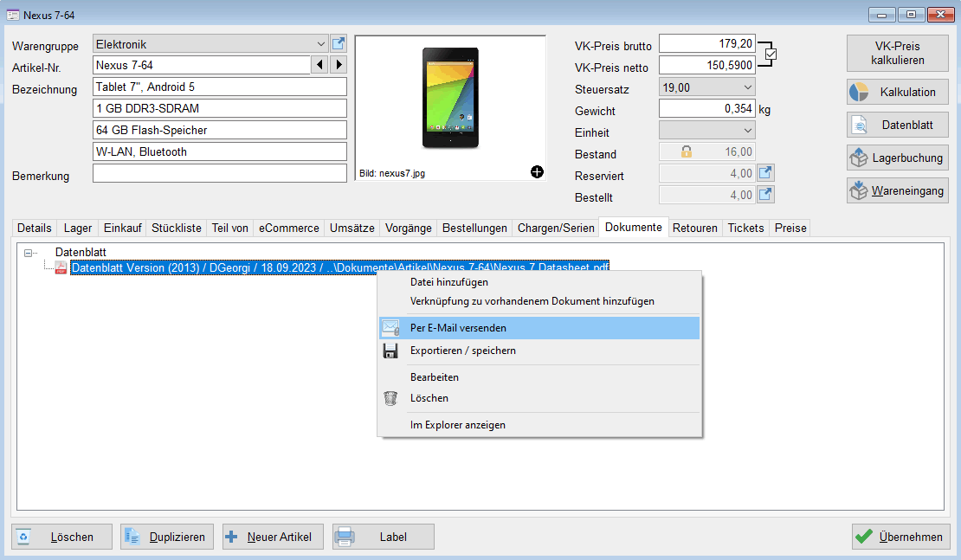Click the bottom Löschen button
Image resolution: width=961 pixels, height=560 pixels.
click(x=61, y=537)
